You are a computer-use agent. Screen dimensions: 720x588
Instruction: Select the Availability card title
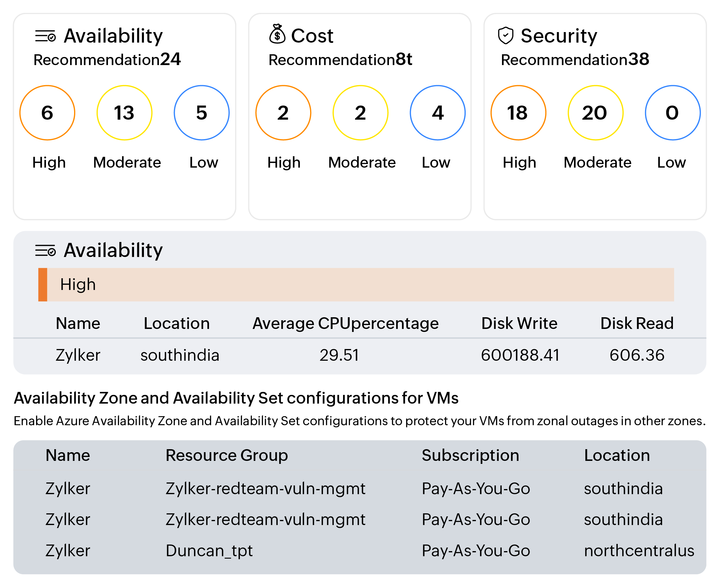click(x=113, y=36)
